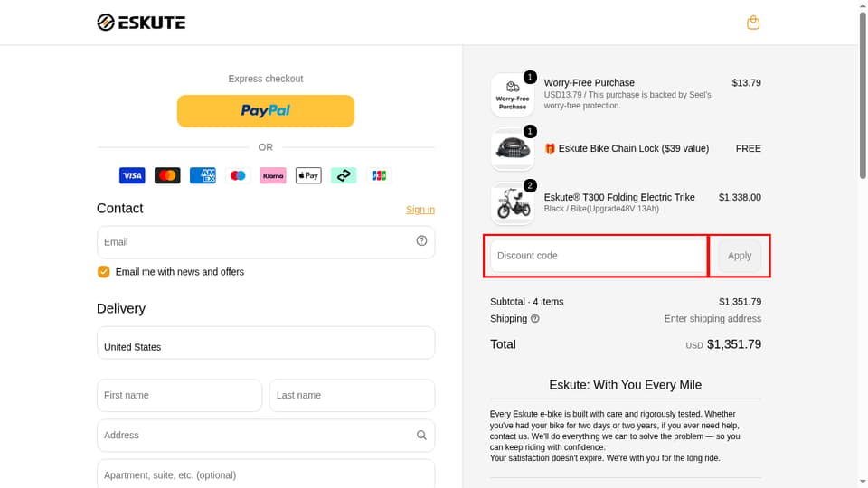
Task: Open the Sign in link
Action: click(420, 210)
